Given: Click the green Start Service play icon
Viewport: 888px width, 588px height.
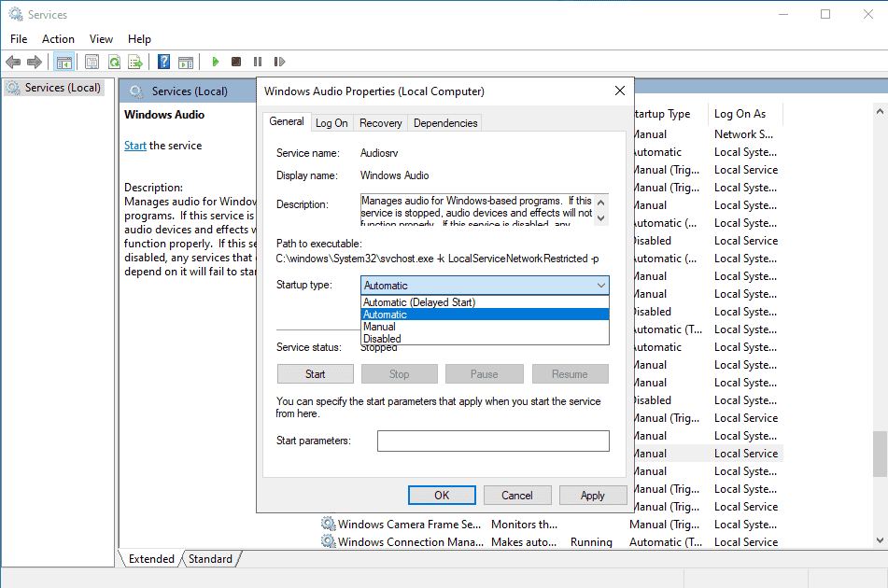Looking at the screenshot, I should tap(215, 62).
